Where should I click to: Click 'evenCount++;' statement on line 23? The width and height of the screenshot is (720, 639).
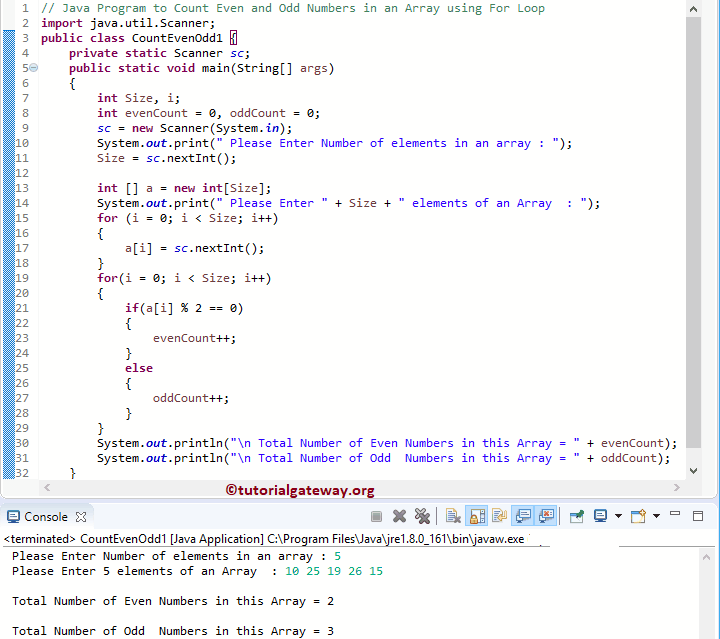(194, 338)
